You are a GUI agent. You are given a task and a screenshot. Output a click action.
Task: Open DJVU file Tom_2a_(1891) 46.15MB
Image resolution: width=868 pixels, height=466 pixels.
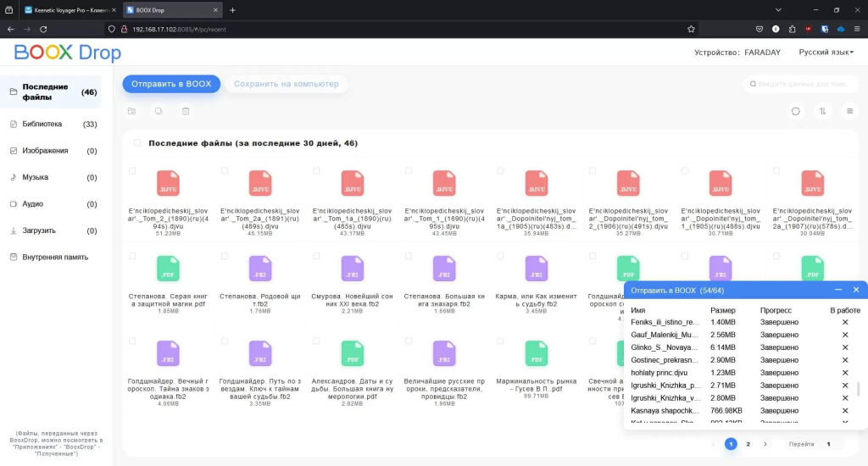(x=260, y=183)
